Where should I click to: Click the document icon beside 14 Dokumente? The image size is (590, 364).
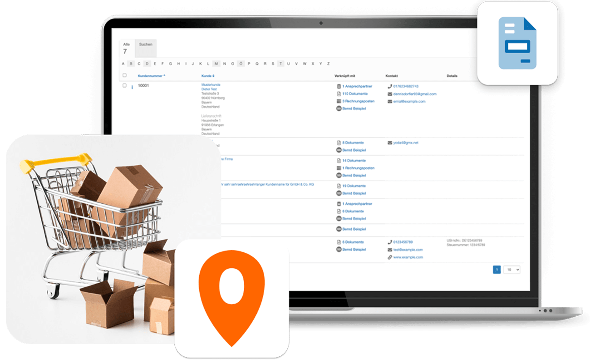pyautogui.click(x=339, y=161)
